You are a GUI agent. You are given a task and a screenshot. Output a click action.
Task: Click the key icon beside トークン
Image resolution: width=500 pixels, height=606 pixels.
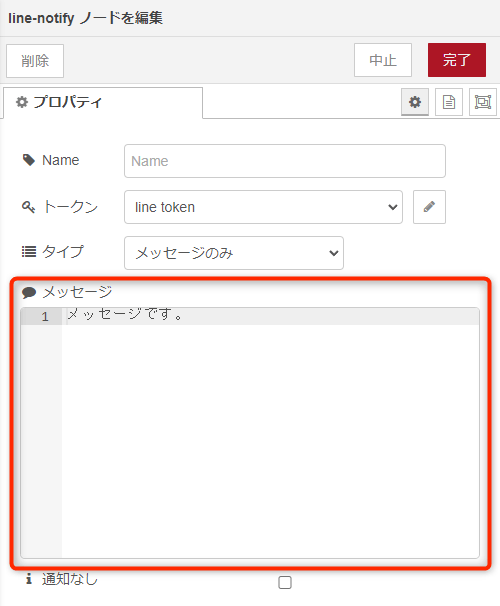tap(28, 207)
